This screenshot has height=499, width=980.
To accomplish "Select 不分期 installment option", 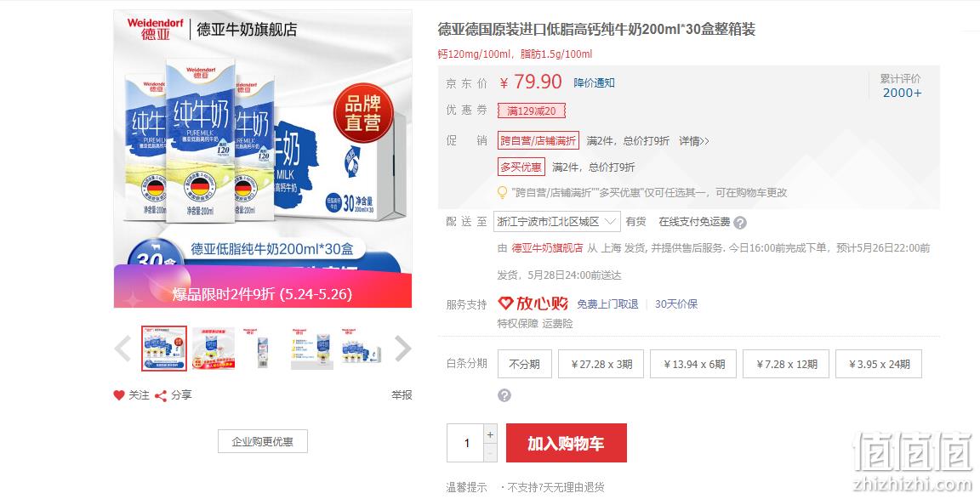I will [524, 364].
